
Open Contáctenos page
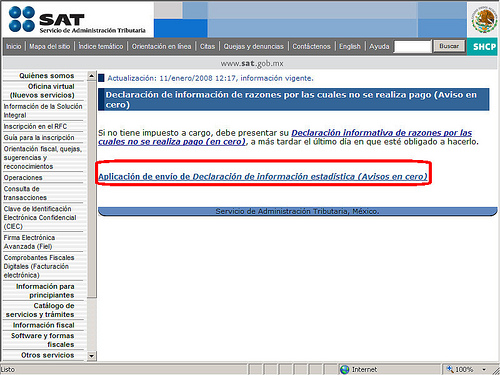coord(311,46)
